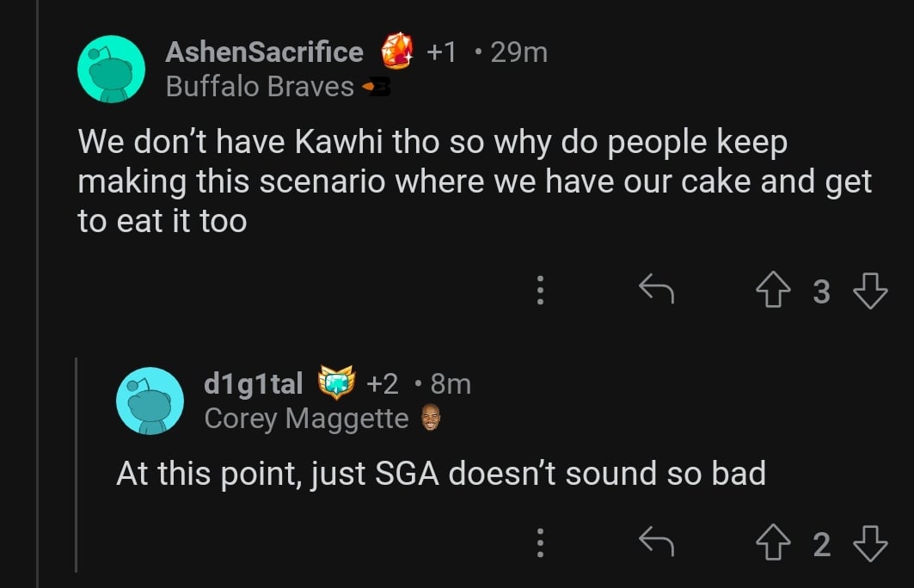Image resolution: width=914 pixels, height=588 pixels.
Task: Select the Corey Maggette flair text
Action: click(x=306, y=419)
